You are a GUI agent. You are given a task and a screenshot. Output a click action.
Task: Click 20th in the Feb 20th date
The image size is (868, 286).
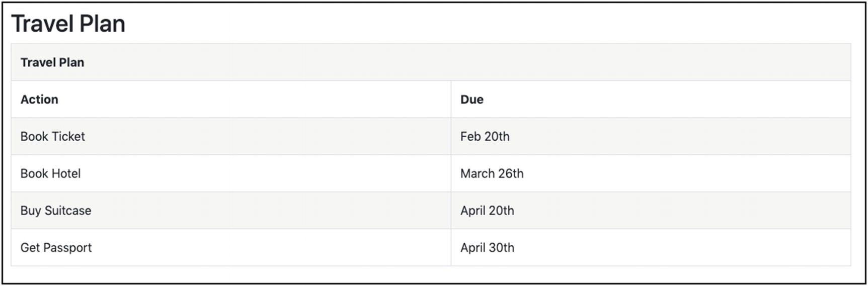497,137
